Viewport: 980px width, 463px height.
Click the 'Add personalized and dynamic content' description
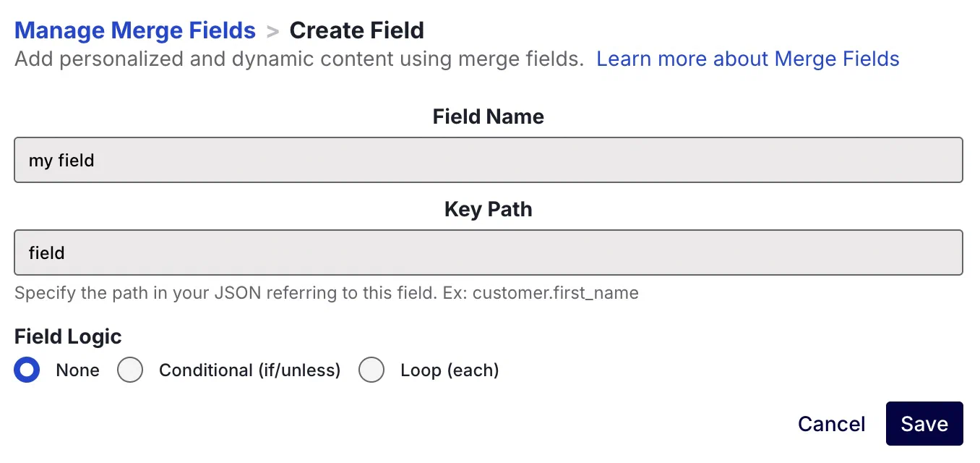298,59
